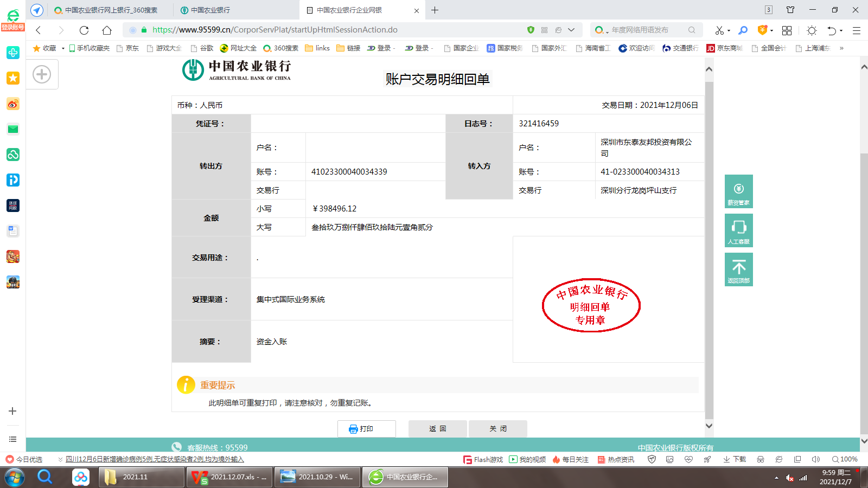Click the volume icon in system tray
Image resolution: width=868 pixels, height=488 pixels.
[x=790, y=478]
